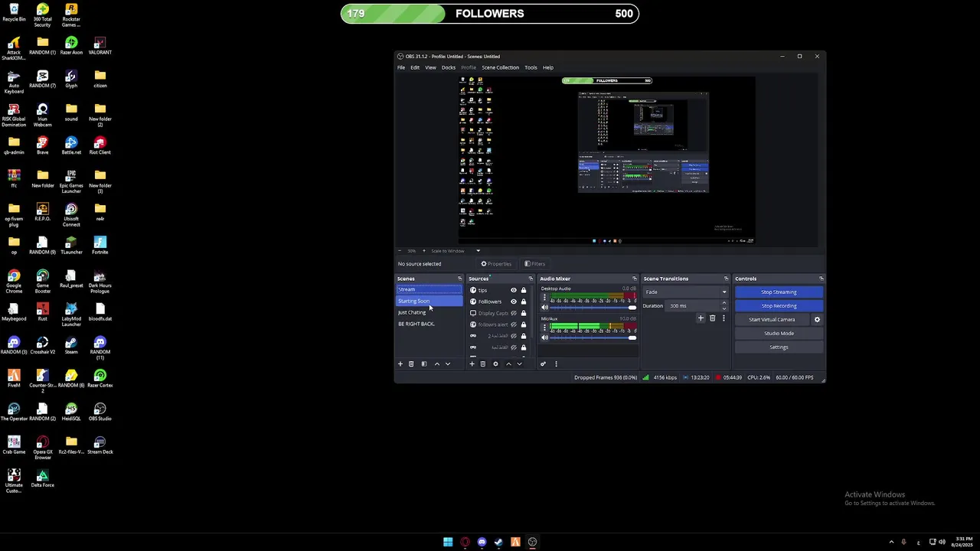Screen dimensions: 980x551
Task: Enable Studio Mode button
Action: [x=779, y=333]
